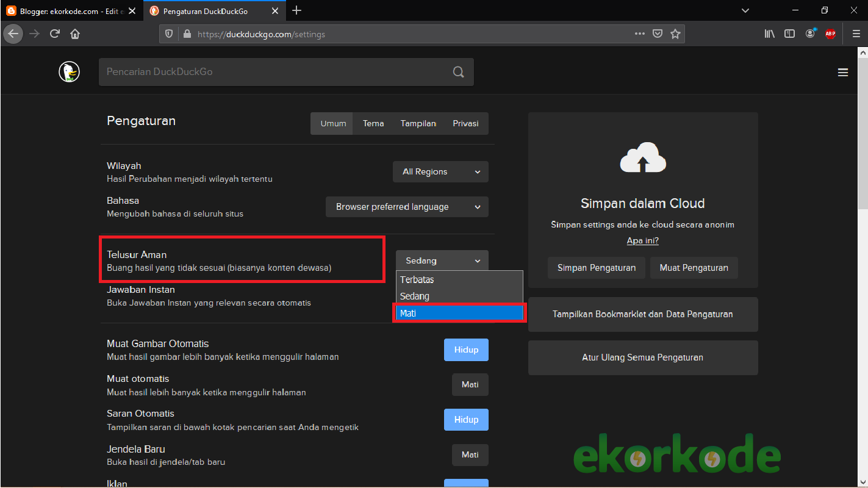Click Atur Ulang Semua Pengaturan button

[643, 357]
